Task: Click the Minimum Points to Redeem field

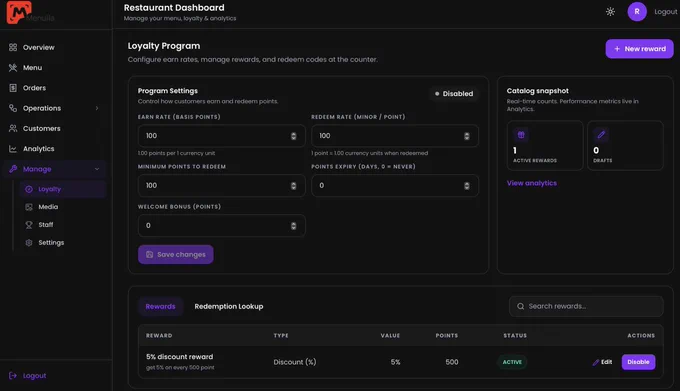Action: pyautogui.click(x=222, y=185)
